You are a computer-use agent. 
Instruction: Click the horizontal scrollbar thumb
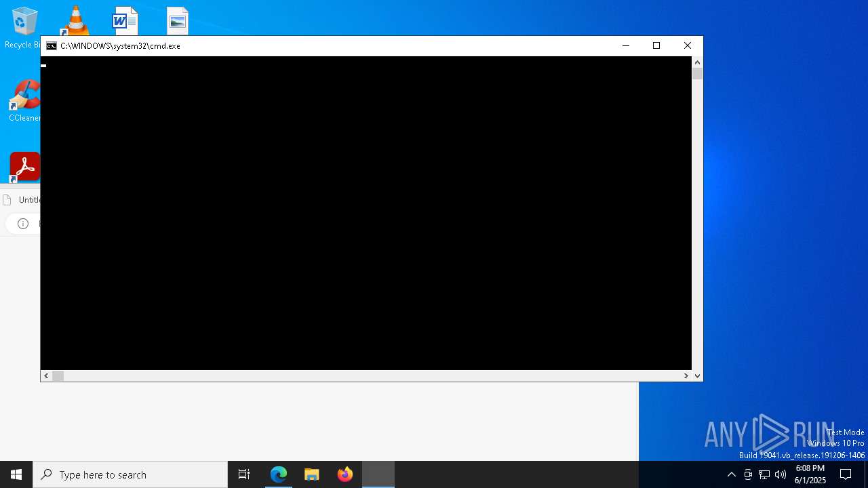coord(58,375)
